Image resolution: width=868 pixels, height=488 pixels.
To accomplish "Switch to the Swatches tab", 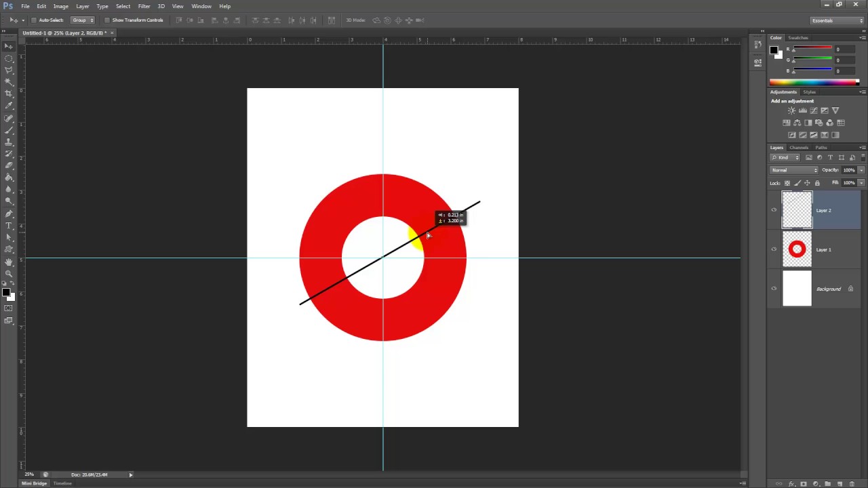I will (798, 38).
